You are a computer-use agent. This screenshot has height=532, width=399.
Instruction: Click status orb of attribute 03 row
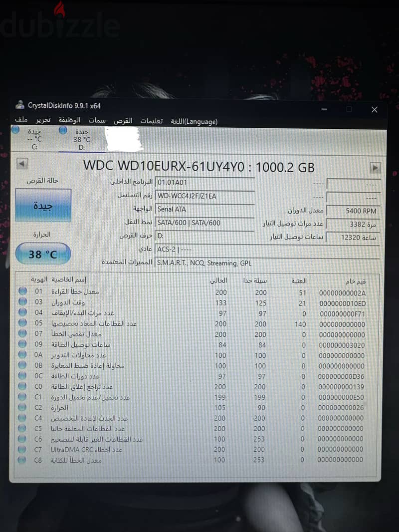pos(23,301)
